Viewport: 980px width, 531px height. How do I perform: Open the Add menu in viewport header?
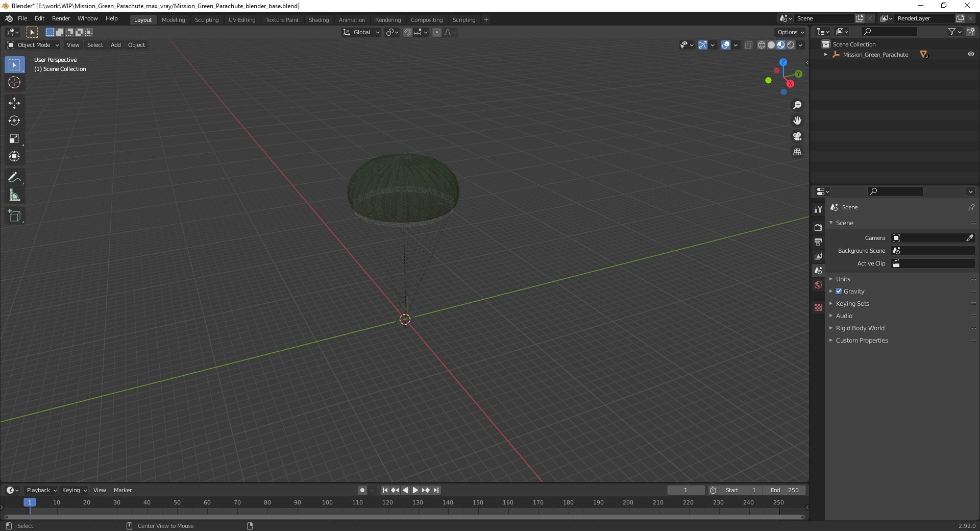tap(116, 45)
